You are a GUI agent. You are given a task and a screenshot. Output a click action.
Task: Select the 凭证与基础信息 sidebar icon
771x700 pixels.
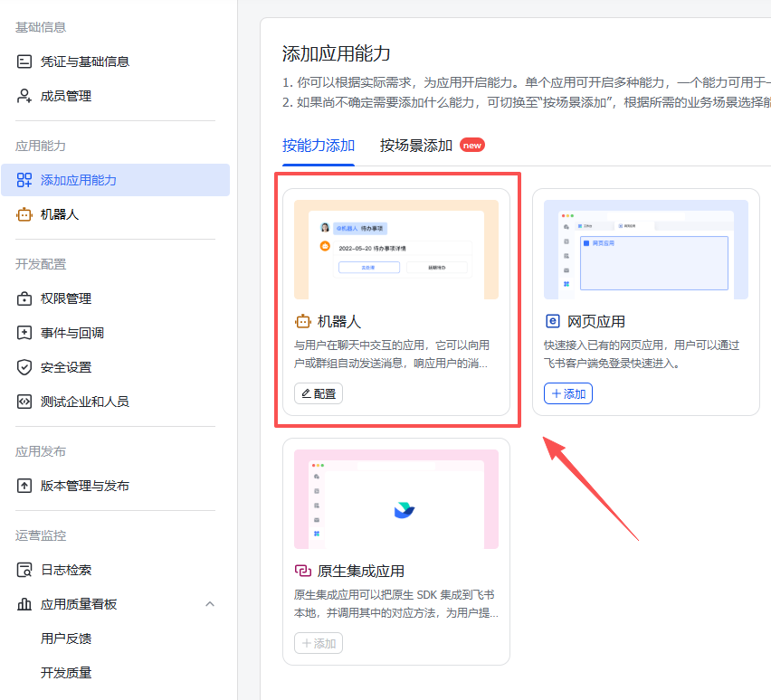[x=25, y=60]
